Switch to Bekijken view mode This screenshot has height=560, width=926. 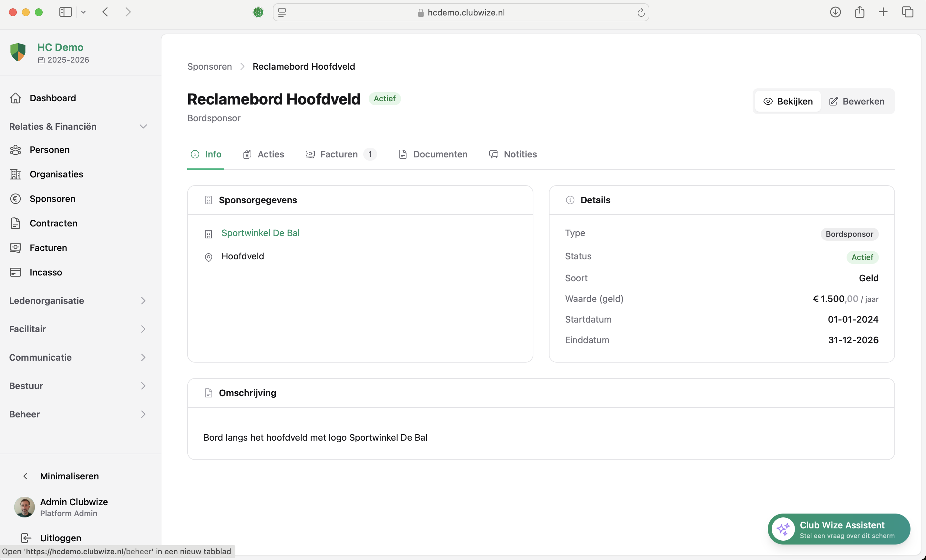pos(788,101)
